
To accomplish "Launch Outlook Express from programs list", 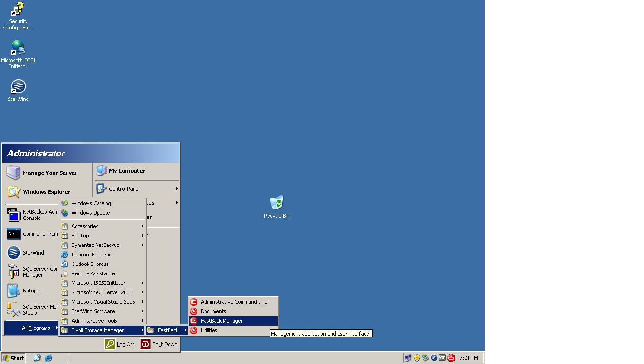I will point(102,264).
